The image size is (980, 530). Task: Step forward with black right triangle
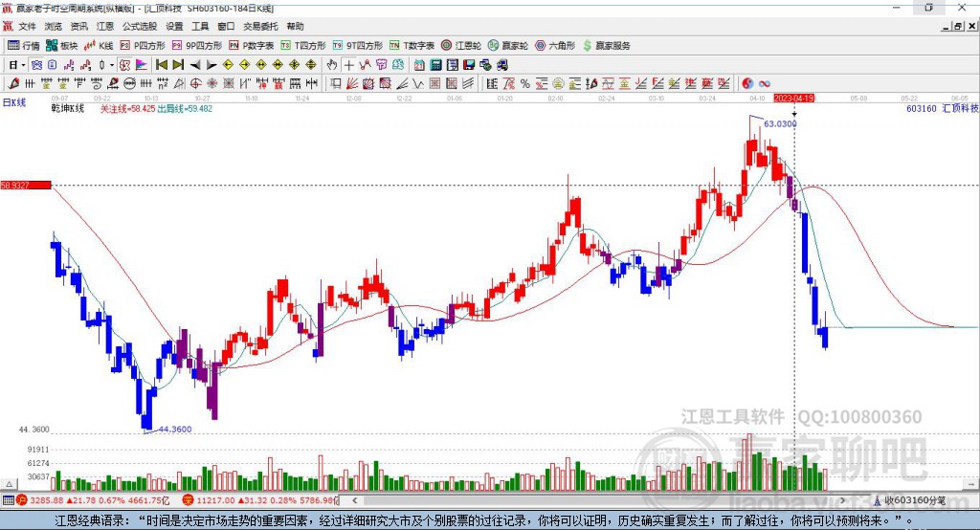click(212, 65)
